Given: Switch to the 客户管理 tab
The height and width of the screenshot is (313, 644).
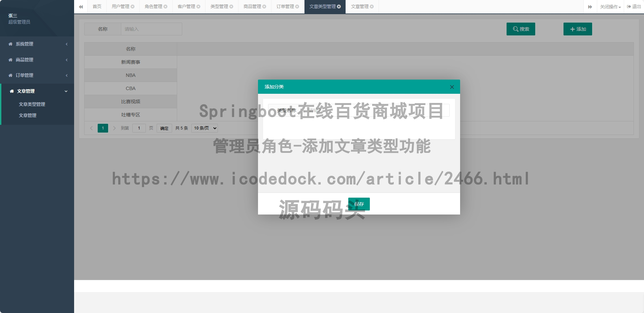Looking at the screenshot, I should click(x=186, y=6).
